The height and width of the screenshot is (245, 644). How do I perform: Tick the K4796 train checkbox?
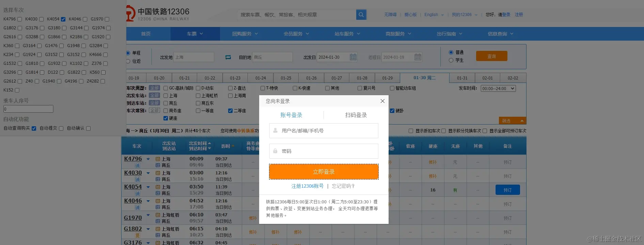tap(19, 19)
